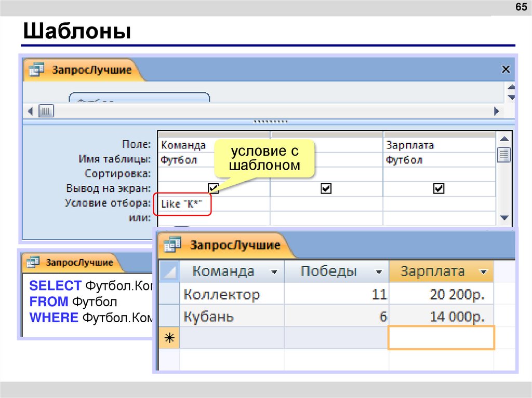532x398 pixels.
Task: Click the Зарплата field cell in the design grid
Action: point(440,145)
